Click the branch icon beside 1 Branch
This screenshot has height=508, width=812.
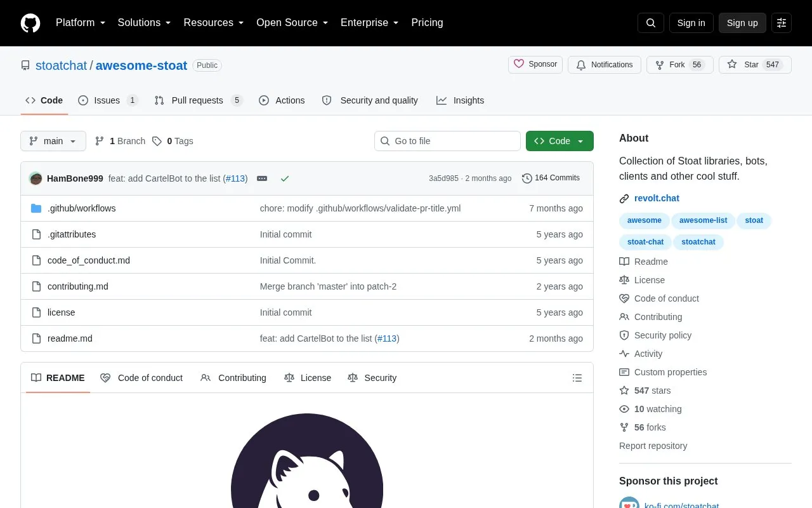tap(100, 141)
